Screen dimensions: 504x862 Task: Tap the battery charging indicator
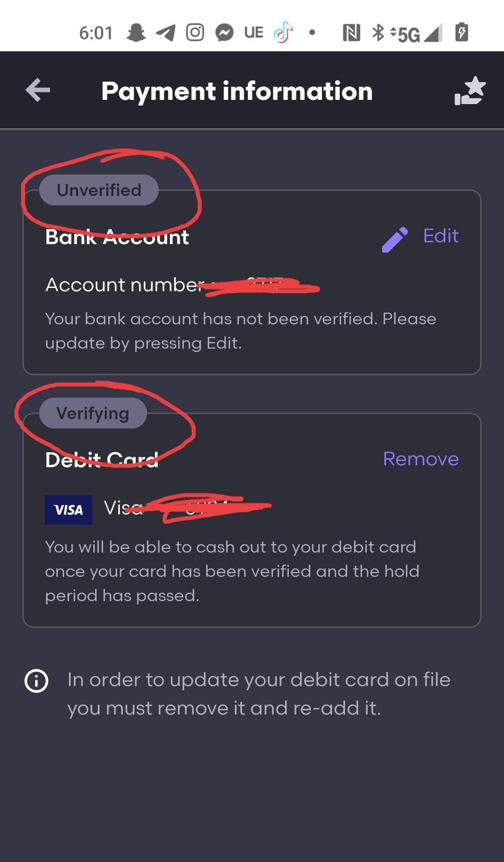point(461,32)
